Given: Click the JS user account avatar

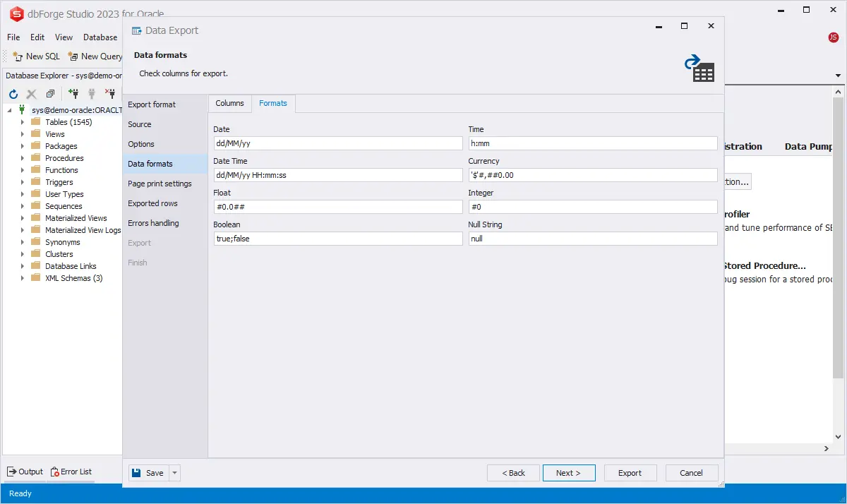Looking at the screenshot, I should (x=833, y=37).
